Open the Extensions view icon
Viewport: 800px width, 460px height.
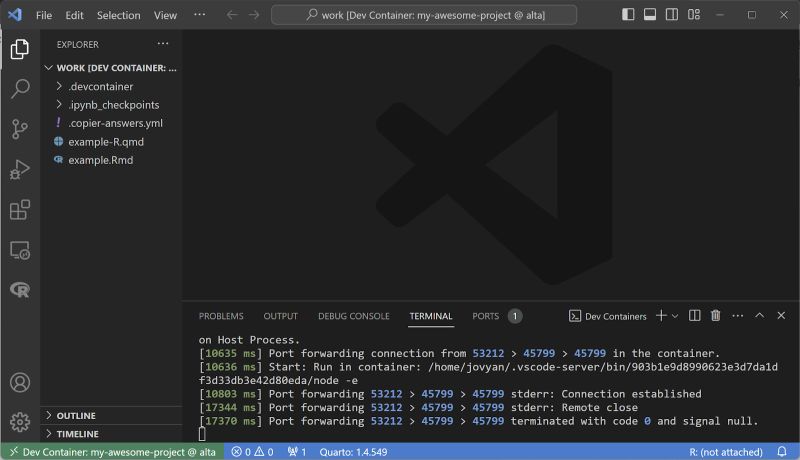coord(20,210)
